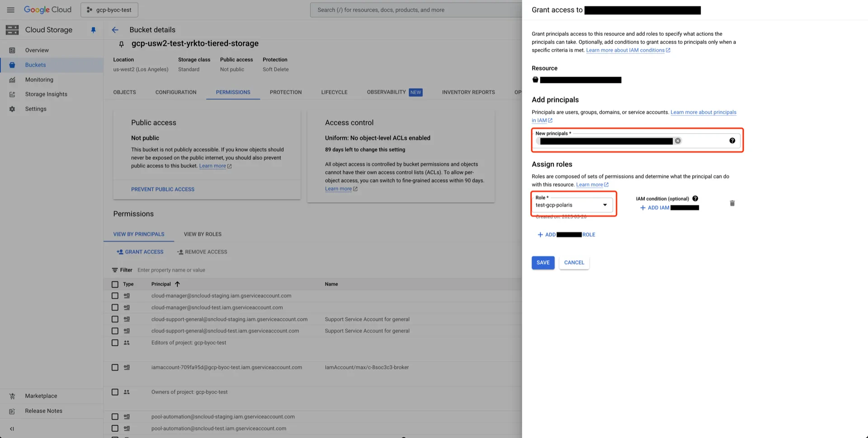Check Editors of project row checkbox
This screenshot has height=438, width=868.
tap(115, 343)
